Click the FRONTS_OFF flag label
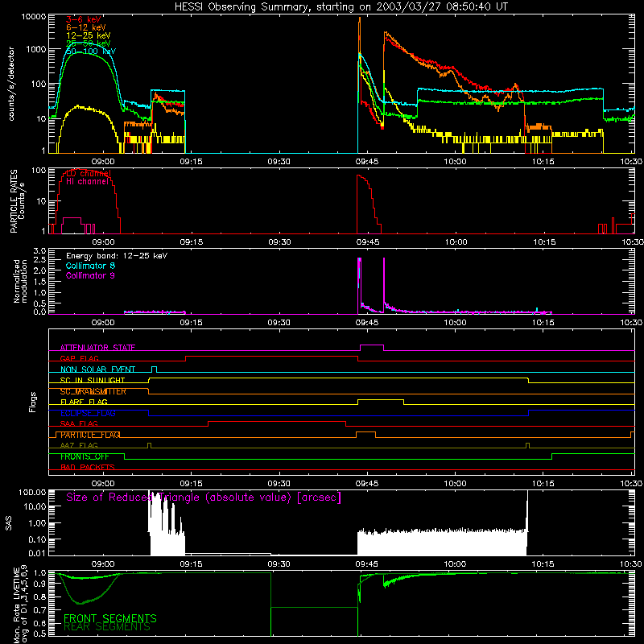 (x=85, y=456)
